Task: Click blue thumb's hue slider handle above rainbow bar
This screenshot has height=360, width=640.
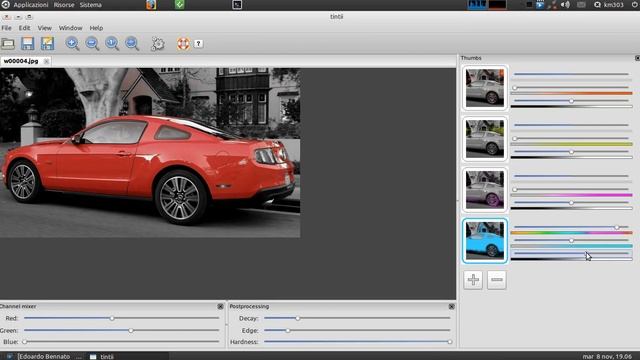Action: point(617,227)
